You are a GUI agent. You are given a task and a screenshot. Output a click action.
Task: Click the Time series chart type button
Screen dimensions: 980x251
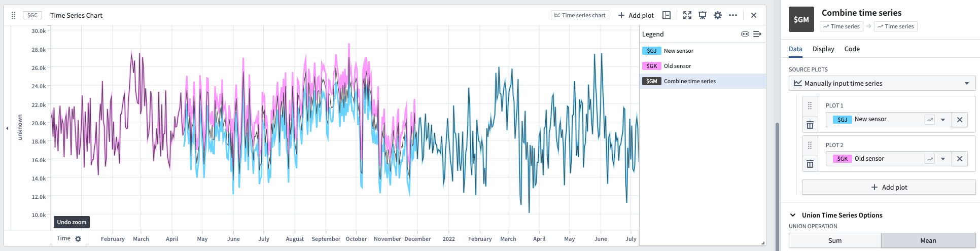[x=580, y=15]
